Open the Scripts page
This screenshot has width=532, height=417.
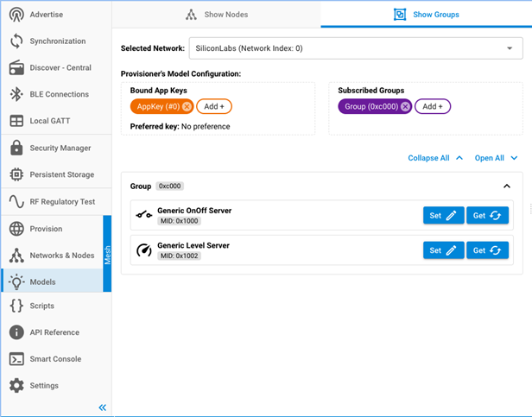(x=41, y=306)
